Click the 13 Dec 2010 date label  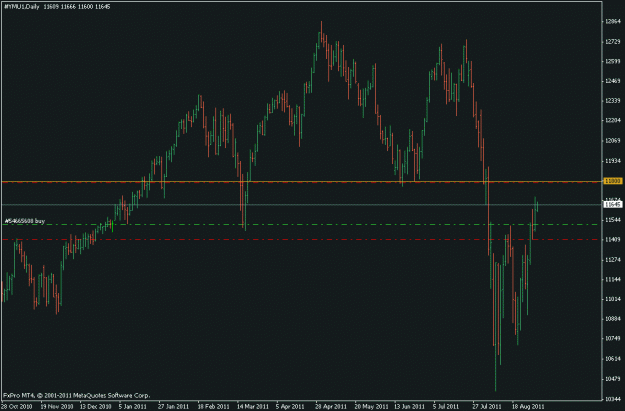point(96,407)
